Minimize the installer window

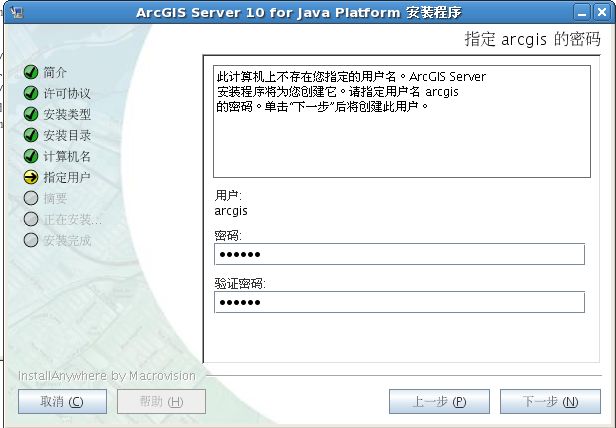[x=581, y=13]
